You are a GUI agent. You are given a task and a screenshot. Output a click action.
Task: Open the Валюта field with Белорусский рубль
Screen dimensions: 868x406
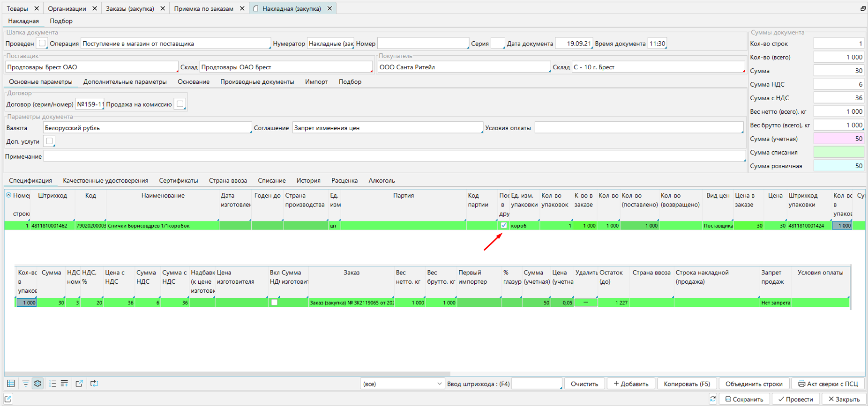[147, 128]
